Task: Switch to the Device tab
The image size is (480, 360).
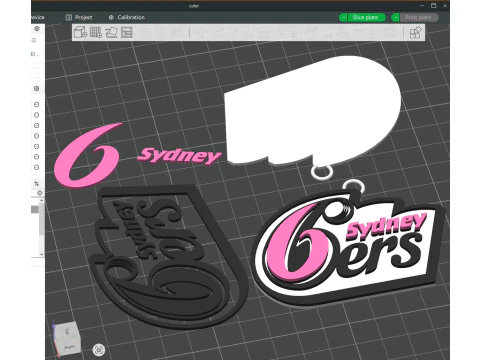Action: click(38, 17)
